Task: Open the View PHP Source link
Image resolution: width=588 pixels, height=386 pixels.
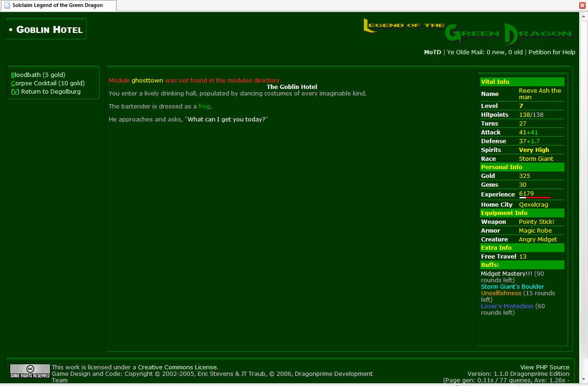Action: (544, 367)
